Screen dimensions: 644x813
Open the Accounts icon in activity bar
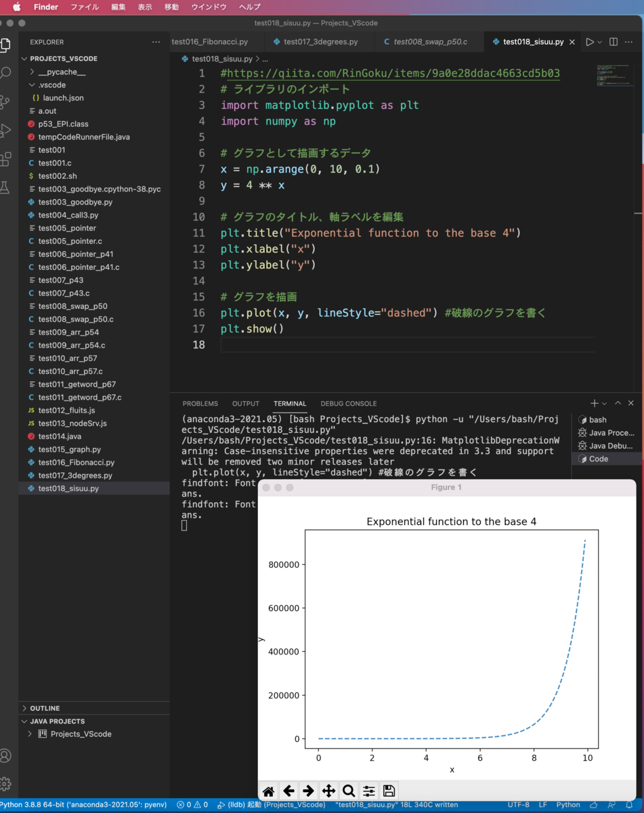pyautogui.click(x=5, y=755)
